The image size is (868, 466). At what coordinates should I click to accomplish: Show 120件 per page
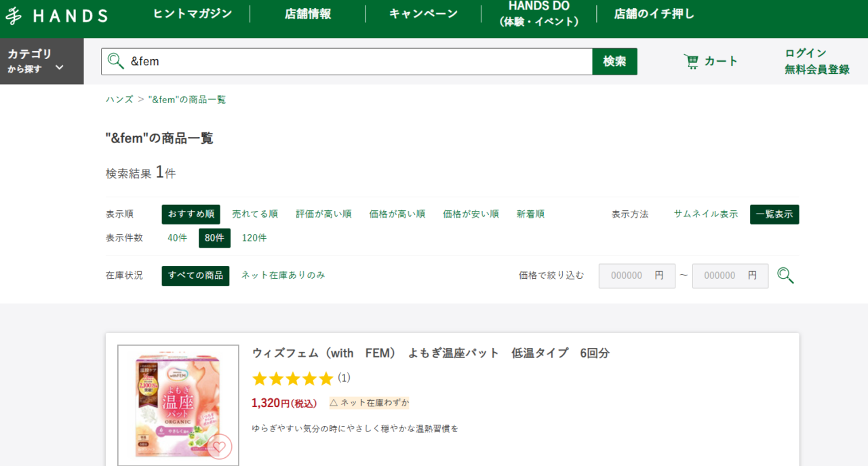point(254,238)
